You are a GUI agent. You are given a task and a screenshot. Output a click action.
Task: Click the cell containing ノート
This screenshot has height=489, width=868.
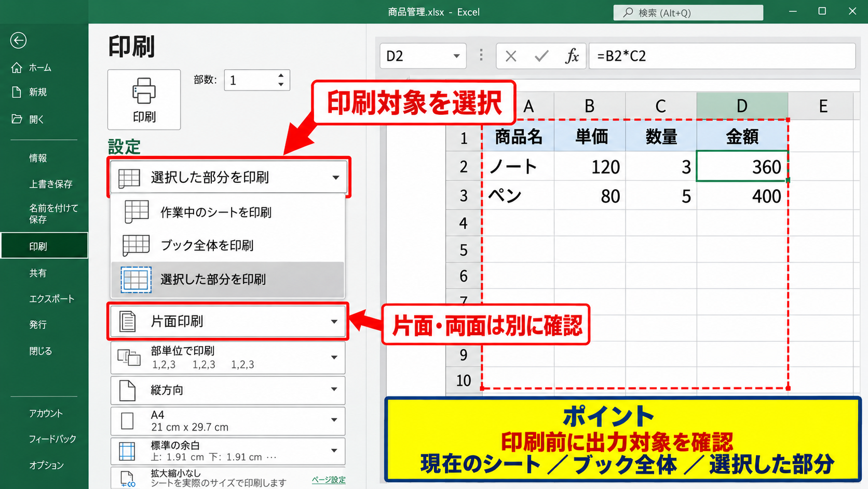pos(518,166)
